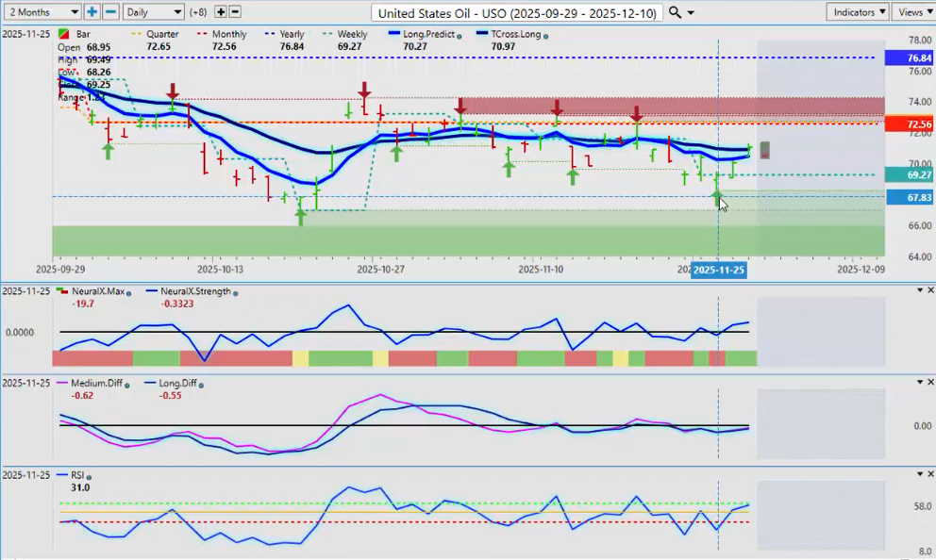Screen dimensions: 936x560
Task: Click the blue plus zoom-in time range button
Action: pos(92,12)
